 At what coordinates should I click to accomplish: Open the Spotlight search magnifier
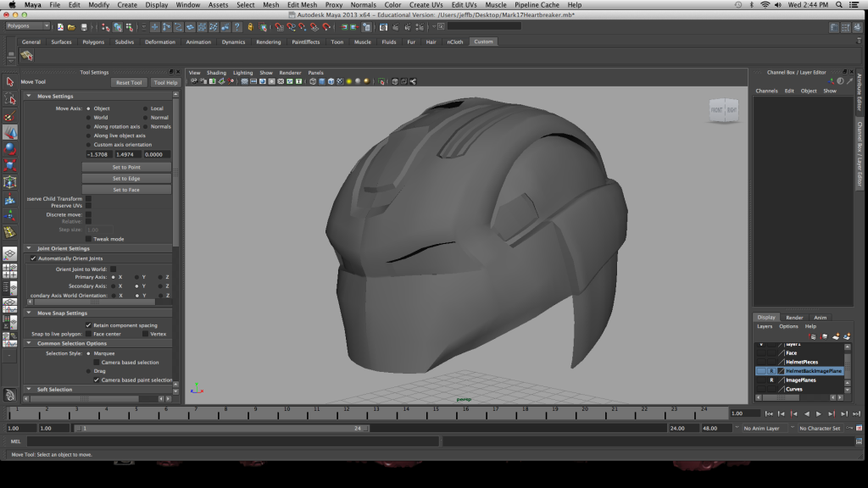(839, 5)
